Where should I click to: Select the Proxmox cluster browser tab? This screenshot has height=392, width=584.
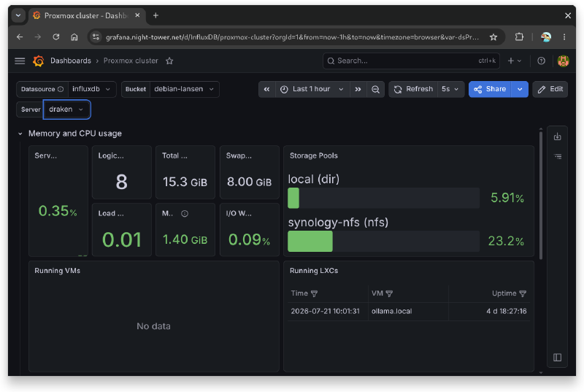tap(85, 15)
